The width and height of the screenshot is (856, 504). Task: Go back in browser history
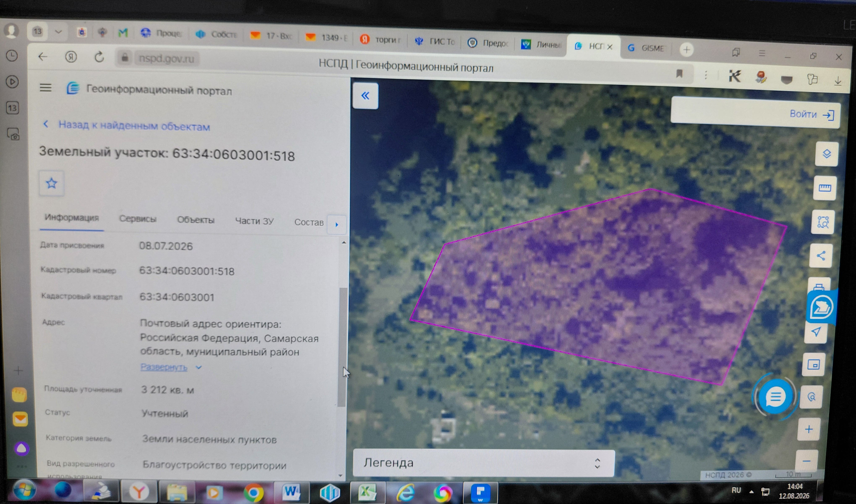(43, 56)
